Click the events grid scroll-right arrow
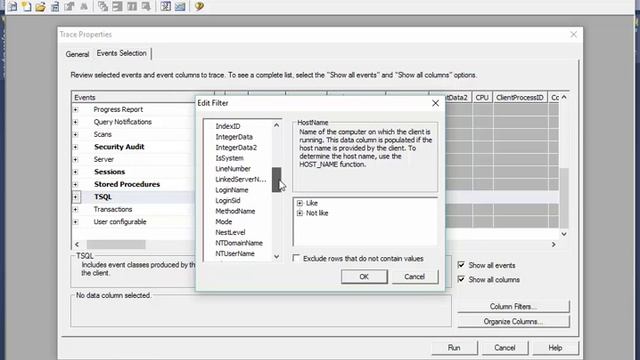This screenshot has width=640, height=360. point(553,244)
